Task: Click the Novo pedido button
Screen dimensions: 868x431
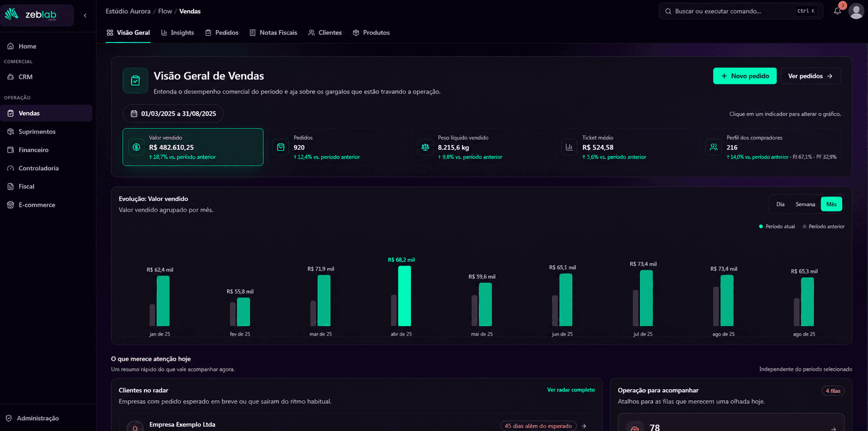Action: click(x=745, y=76)
